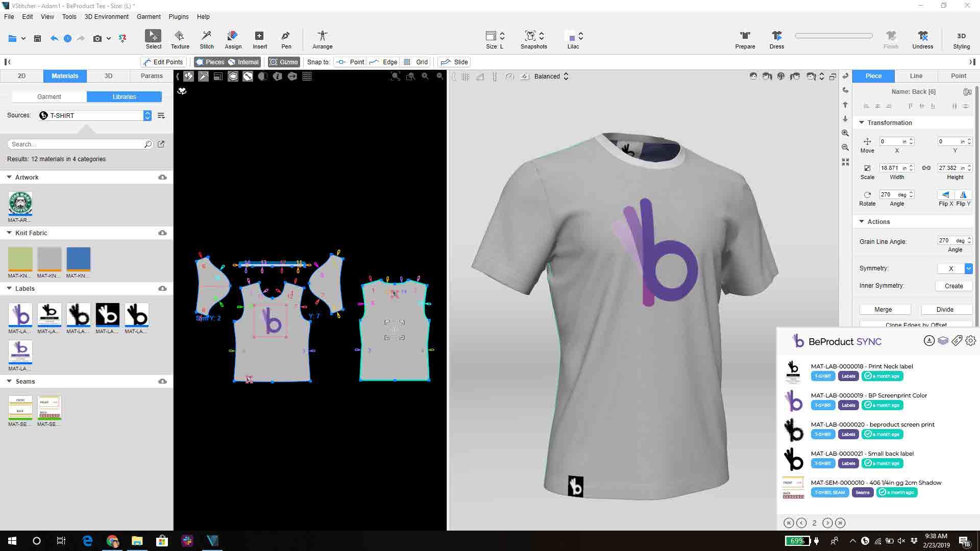Open the Sources T-SHIRT dropdown

coord(148,115)
